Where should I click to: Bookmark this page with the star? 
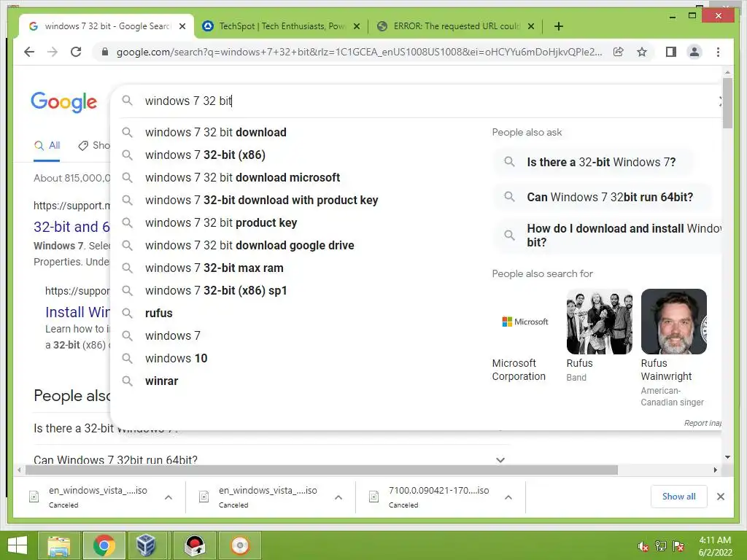click(642, 52)
